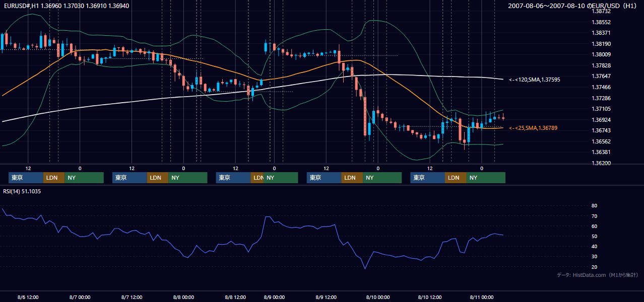Select the 8/10 00:00 date label

378,297
